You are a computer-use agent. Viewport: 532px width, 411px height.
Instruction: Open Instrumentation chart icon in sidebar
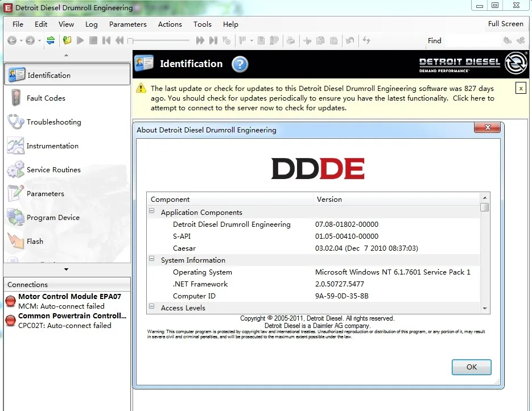tap(15, 146)
